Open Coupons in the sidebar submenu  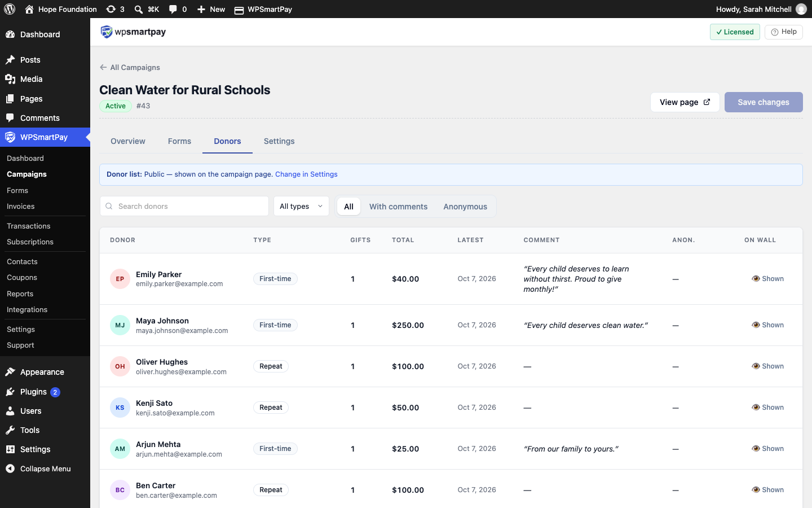(22, 277)
